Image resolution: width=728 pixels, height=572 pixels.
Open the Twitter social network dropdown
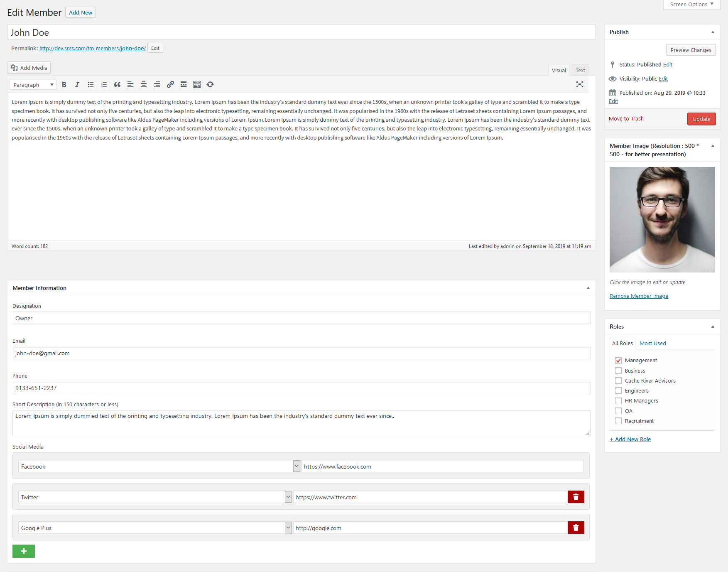pyautogui.click(x=155, y=497)
